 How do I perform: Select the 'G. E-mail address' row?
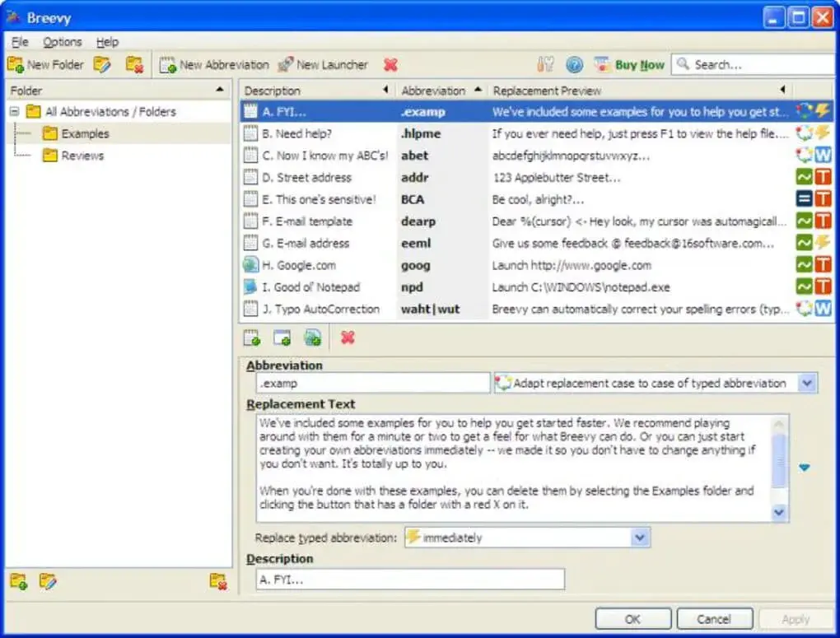click(536, 243)
